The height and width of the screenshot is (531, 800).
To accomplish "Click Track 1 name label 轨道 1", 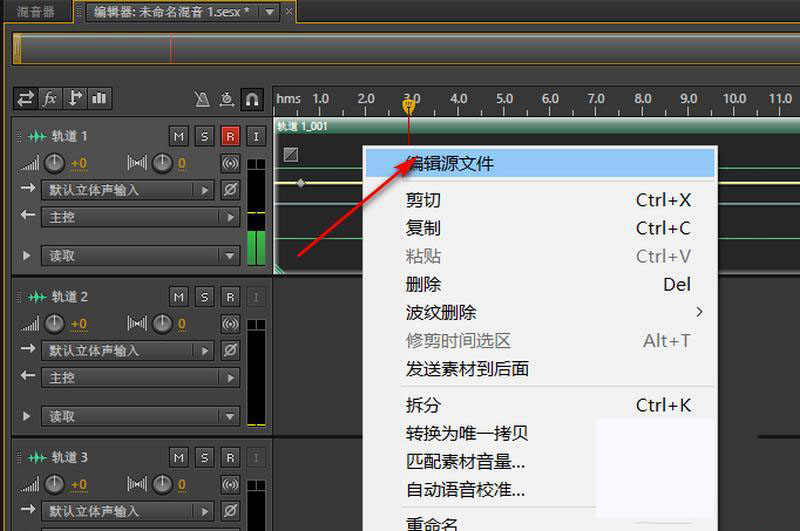I will (x=69, y=136).
